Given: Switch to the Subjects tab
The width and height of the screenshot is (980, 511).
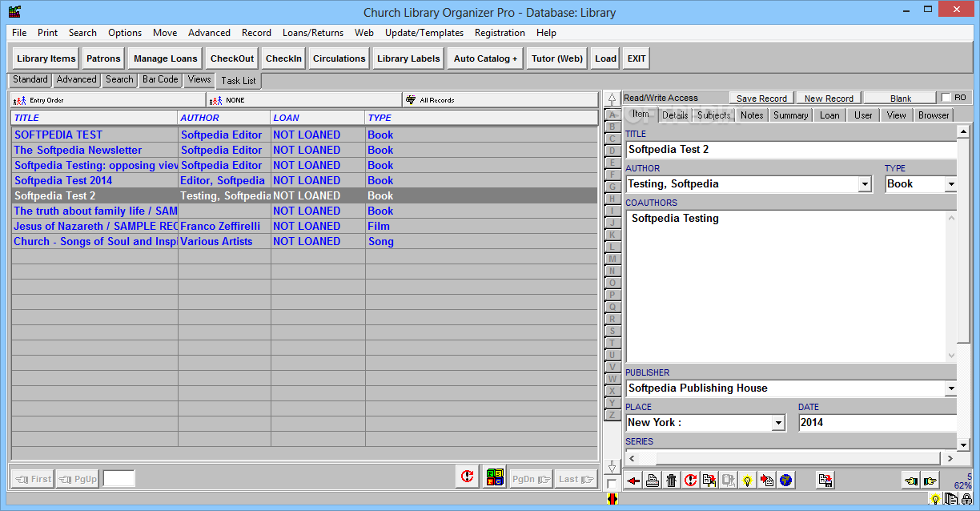Looking at the screenshot, I should [713, 115].
